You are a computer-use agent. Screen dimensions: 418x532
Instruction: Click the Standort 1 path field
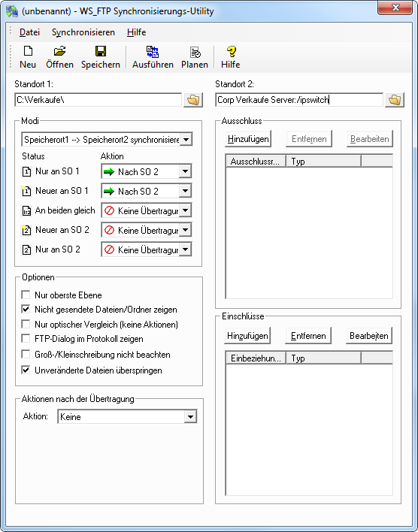coord(98,100)
